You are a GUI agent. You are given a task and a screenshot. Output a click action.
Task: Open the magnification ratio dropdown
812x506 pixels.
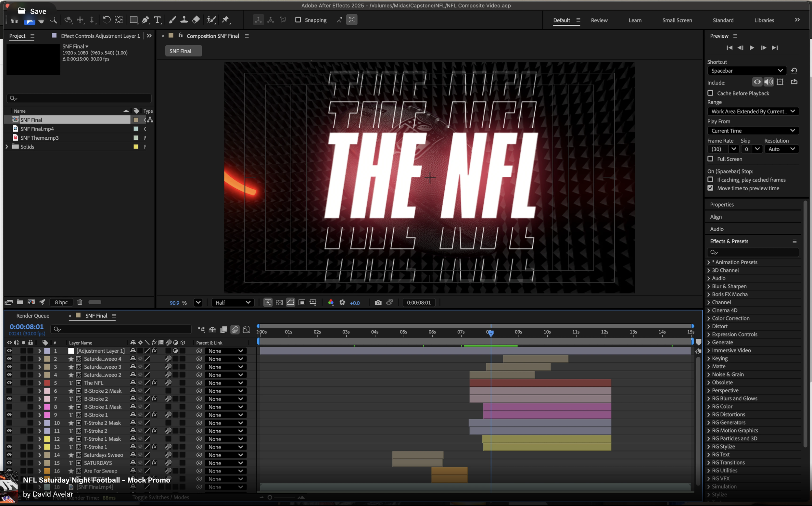pos(198,303)
